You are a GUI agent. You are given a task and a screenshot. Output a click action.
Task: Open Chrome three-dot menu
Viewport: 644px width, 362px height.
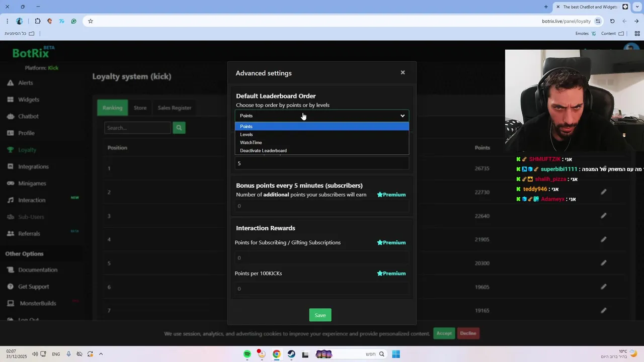click(x=7, y=21)
